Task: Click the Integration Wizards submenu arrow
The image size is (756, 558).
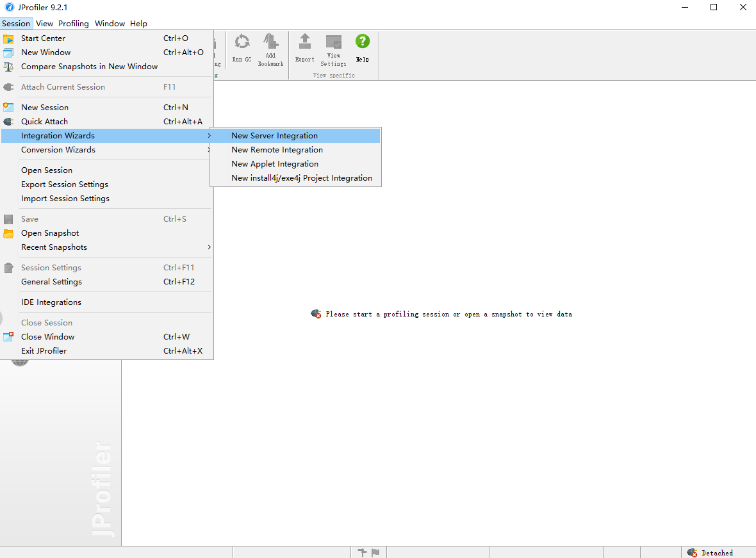Action: [x=209, y=136]
